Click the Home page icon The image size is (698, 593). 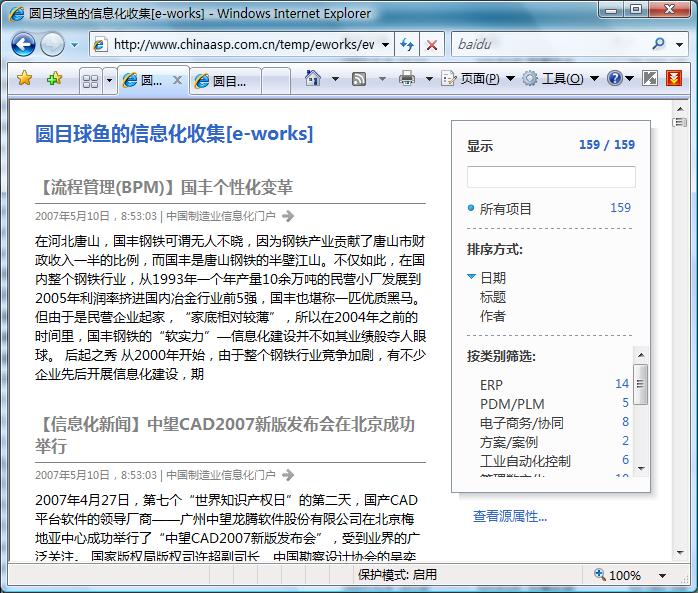[313, 79]
